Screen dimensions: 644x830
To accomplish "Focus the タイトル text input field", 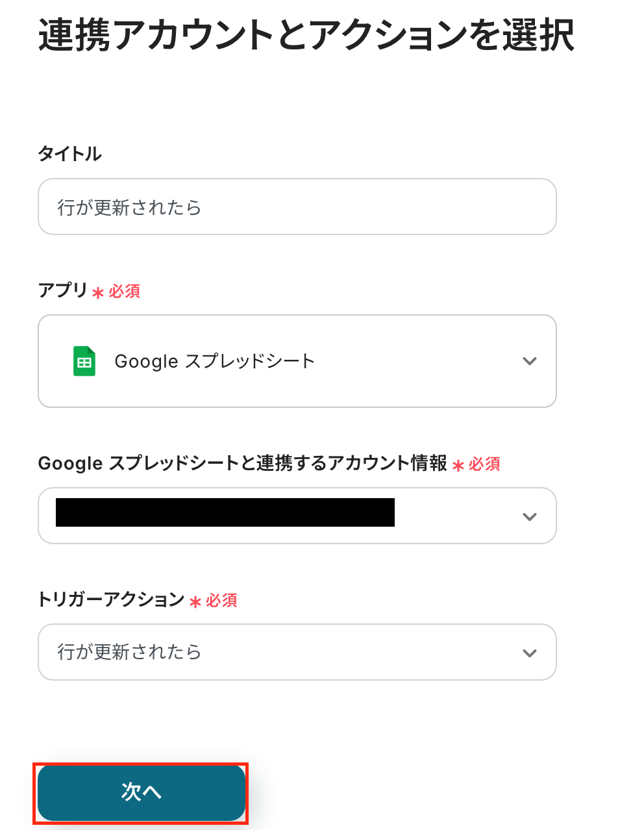I will click(297, 207).
